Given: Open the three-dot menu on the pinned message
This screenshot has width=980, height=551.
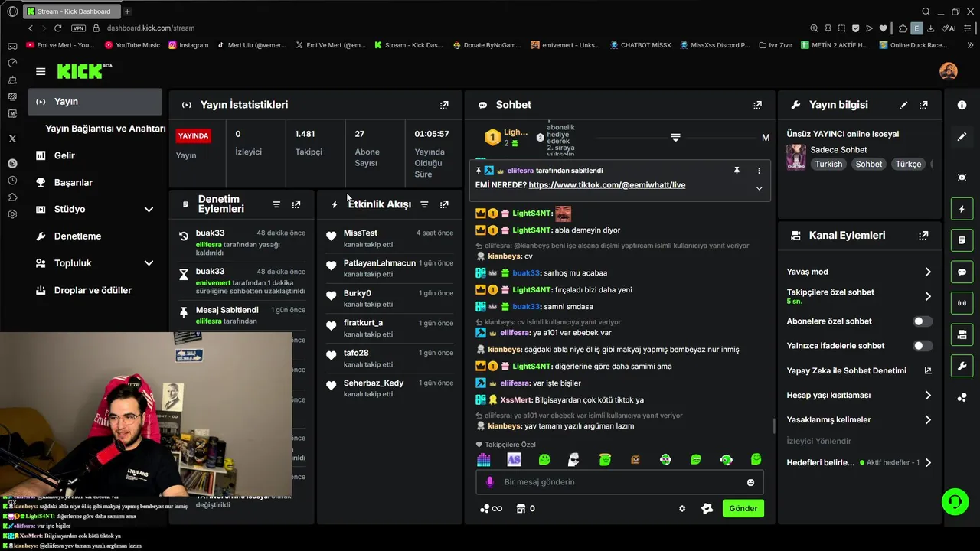Looking at the screenshot, I should (x=759, y=171).
